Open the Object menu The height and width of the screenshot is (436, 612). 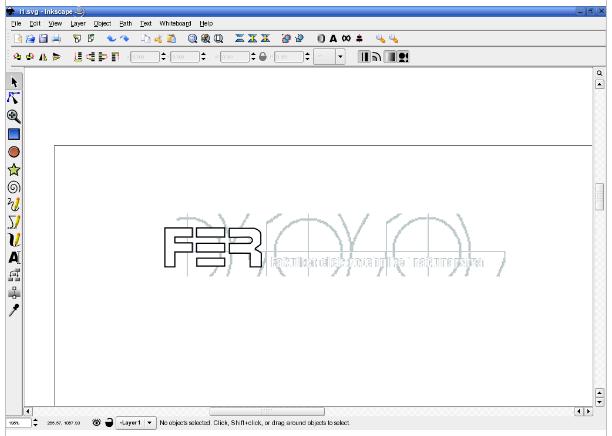(102, 23)
